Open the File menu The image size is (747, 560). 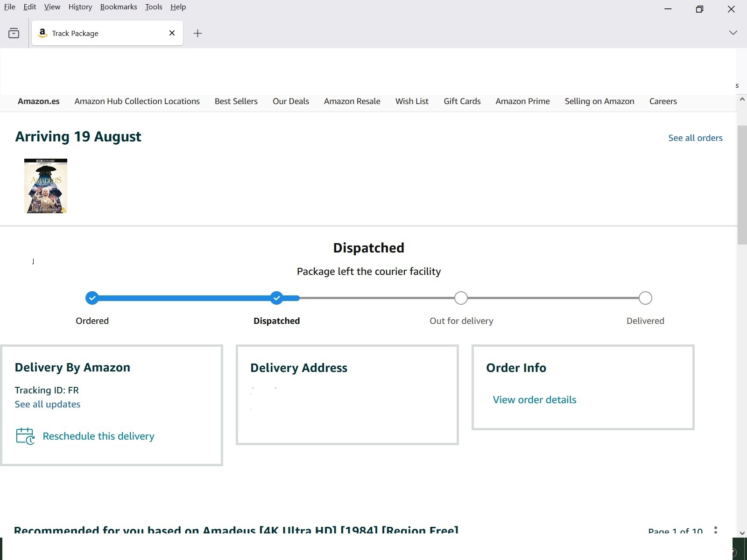(x=10, y=7)
